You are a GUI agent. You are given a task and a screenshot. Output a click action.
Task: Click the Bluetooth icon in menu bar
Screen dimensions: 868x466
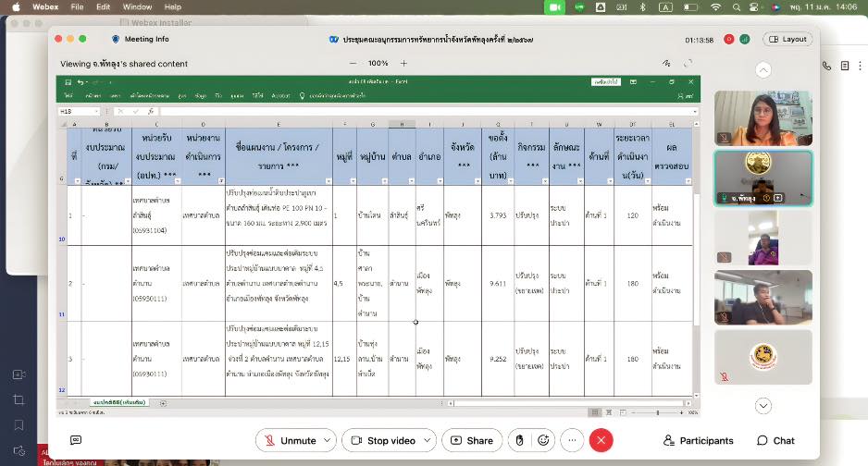(x=643, y=7)
